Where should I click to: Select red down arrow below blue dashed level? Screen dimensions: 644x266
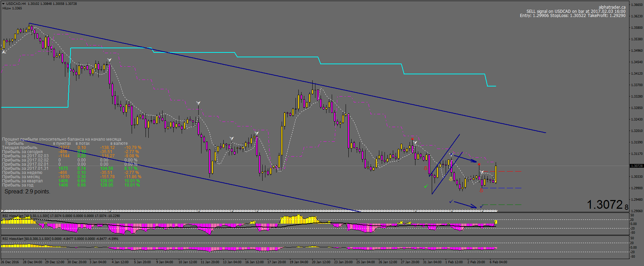coord(481,190)
